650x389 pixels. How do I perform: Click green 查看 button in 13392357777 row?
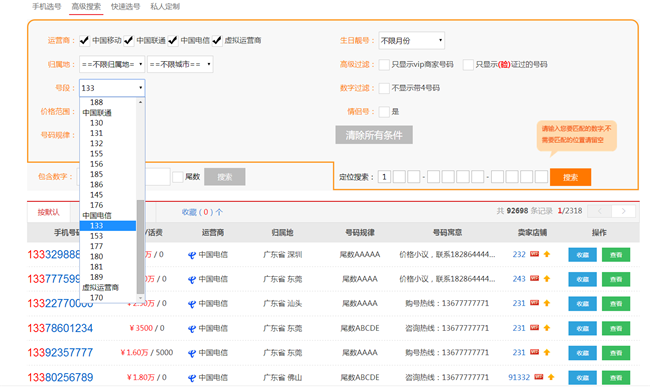(616, 353)
